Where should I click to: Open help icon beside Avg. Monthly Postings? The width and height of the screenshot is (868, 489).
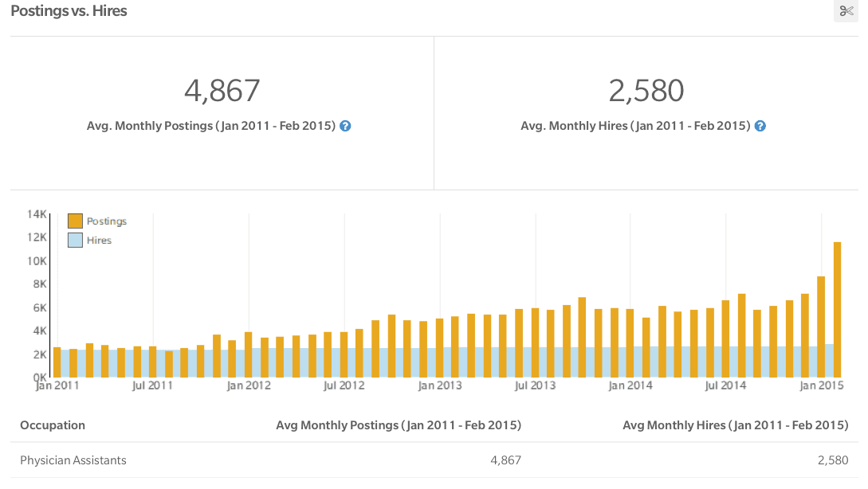coord(345,126)
